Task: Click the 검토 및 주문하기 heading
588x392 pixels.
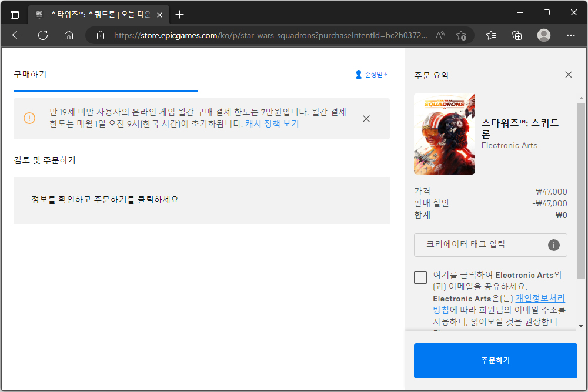Action: [x=45, y=160]
